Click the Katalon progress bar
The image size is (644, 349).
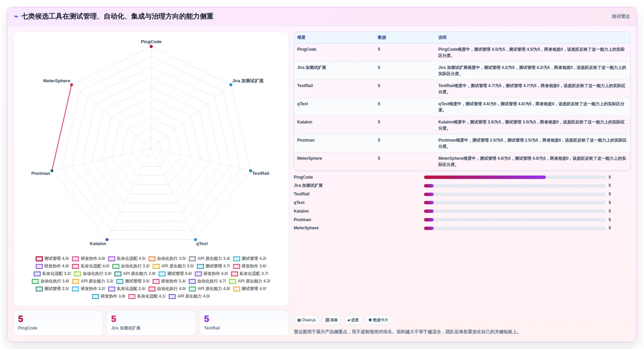515,211
